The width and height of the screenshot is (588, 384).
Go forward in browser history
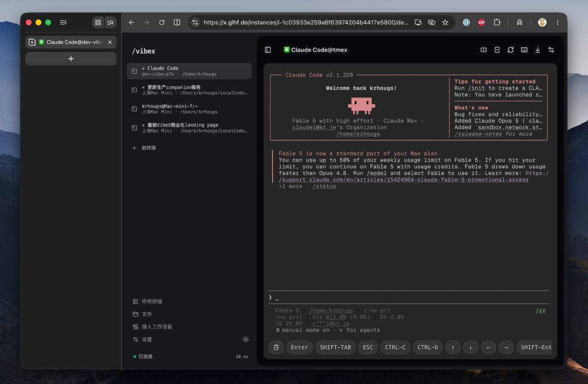click(147, 22)
